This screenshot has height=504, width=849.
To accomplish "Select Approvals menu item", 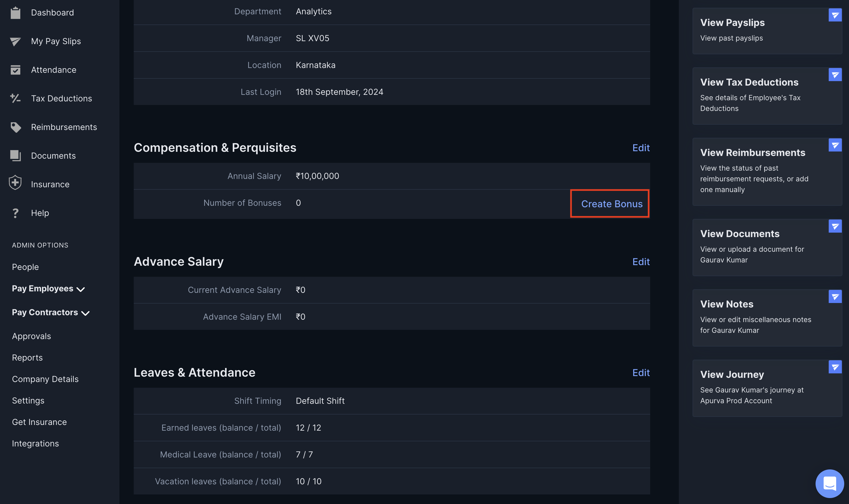I will pos(31,336).
